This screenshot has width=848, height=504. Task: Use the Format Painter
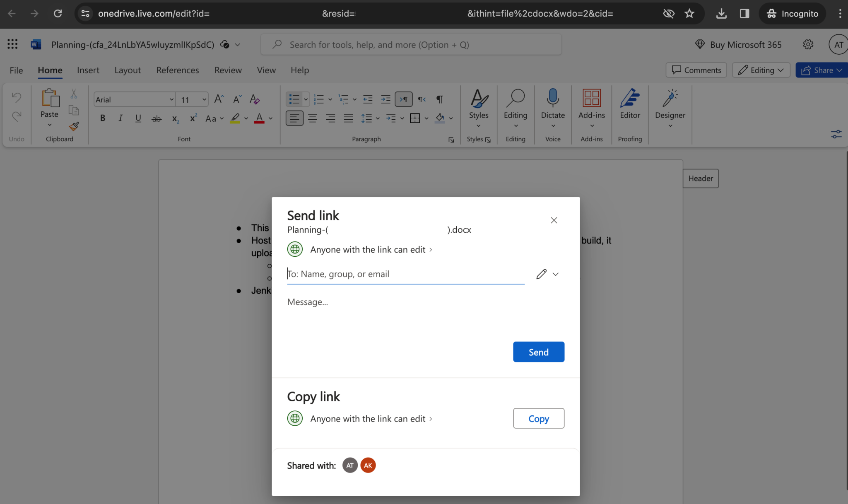[x=75, y=127]
